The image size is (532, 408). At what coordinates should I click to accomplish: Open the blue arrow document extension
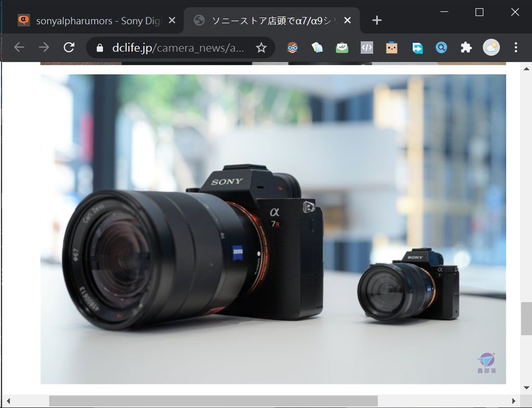pyautogui.click(x=417, y=48)
